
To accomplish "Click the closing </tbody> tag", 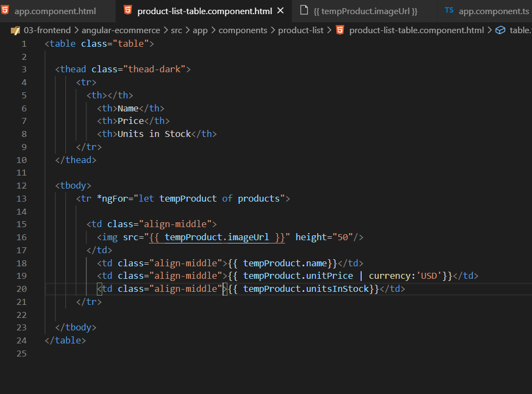I will click(76, 328).
